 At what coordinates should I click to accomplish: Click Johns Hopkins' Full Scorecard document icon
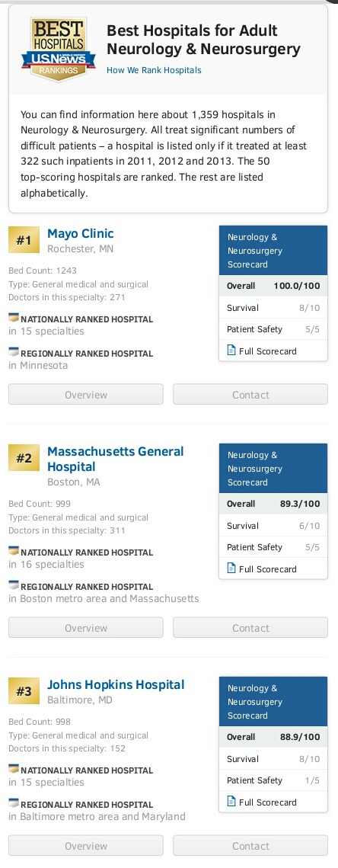coord(231,802)
